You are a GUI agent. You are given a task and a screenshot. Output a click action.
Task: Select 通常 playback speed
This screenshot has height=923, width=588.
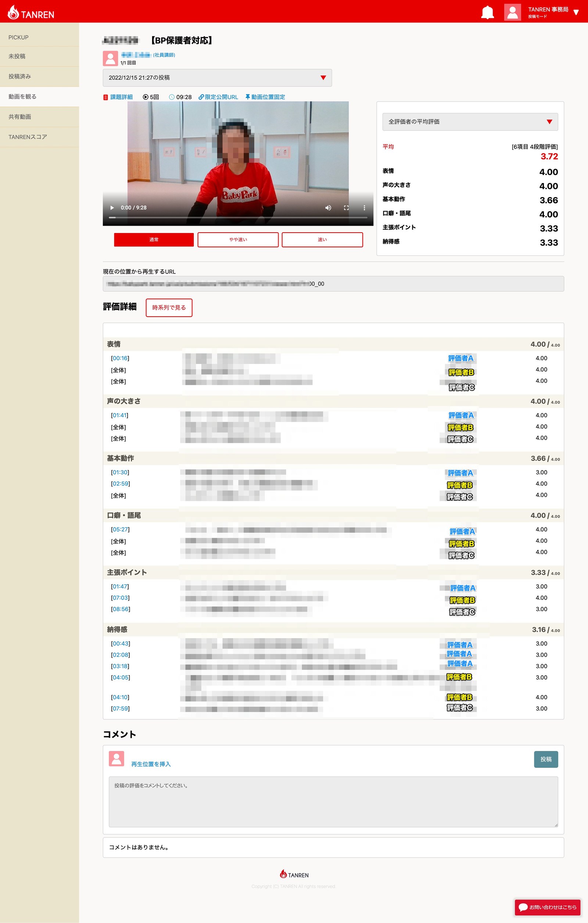[x=154, y=240]
